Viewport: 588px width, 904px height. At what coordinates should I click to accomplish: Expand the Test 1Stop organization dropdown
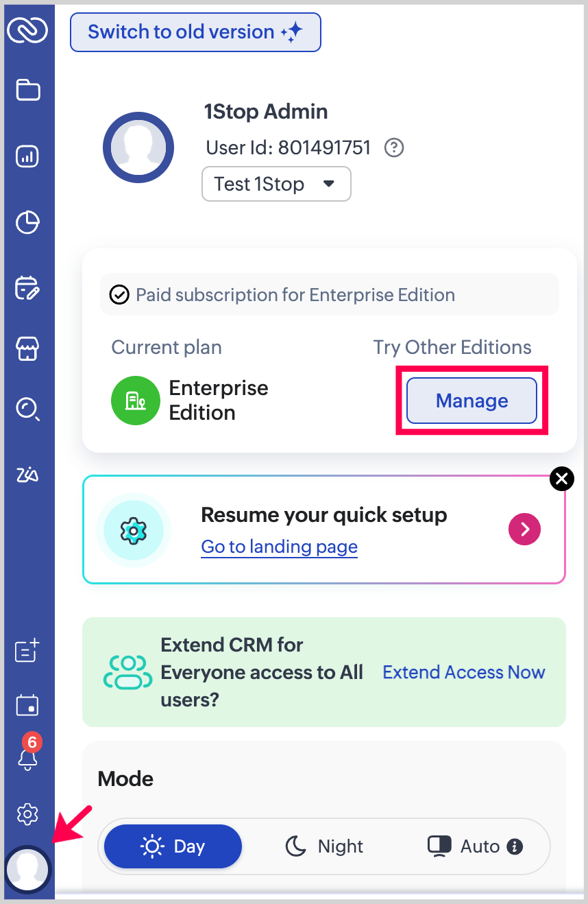coord(276,184)
